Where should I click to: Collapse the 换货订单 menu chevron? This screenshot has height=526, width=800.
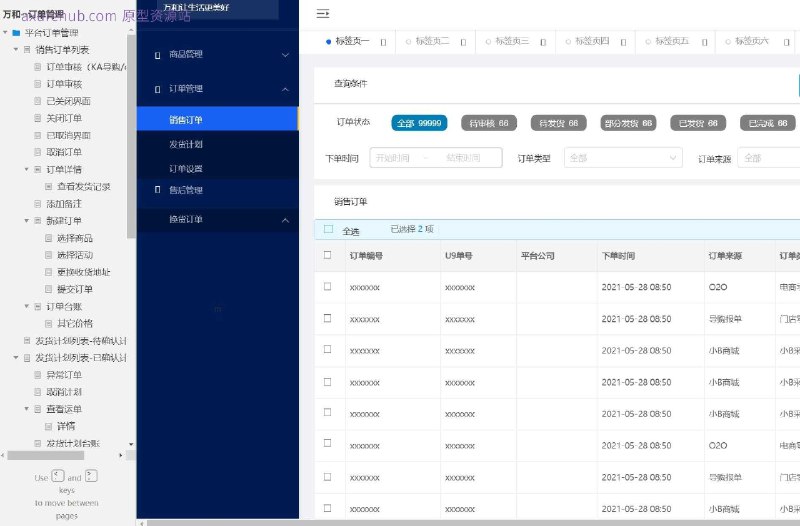[285, 220]
